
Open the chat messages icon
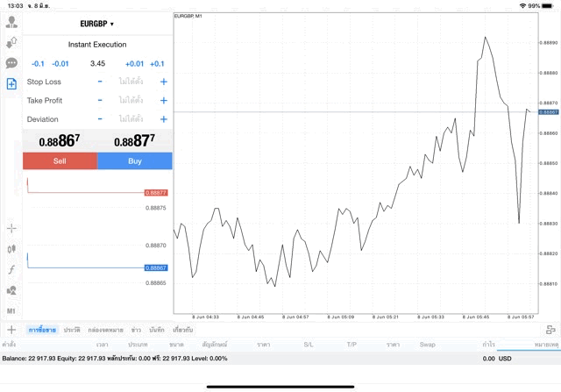11,63
